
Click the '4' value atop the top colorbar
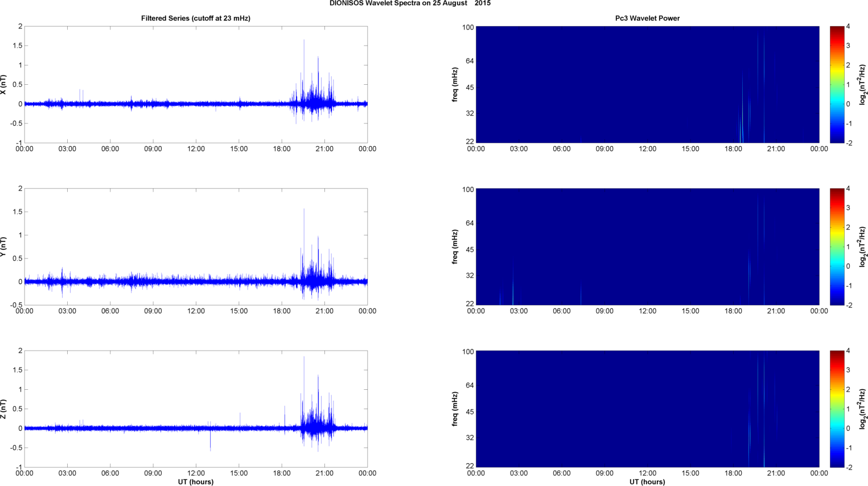[x=849, y=27]
